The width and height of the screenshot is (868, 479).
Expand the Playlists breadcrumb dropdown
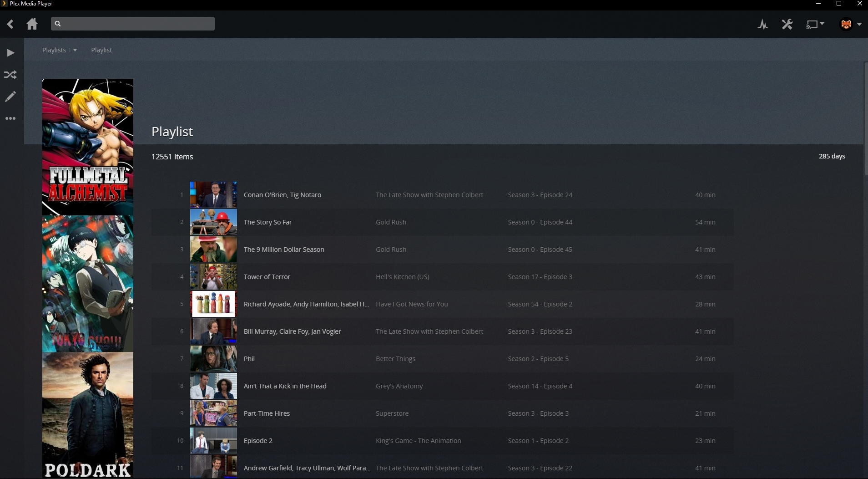tap(75, 50)
